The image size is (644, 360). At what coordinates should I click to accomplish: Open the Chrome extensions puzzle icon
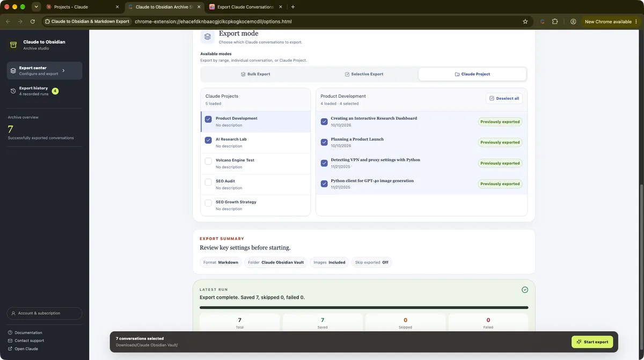(555, 21)
